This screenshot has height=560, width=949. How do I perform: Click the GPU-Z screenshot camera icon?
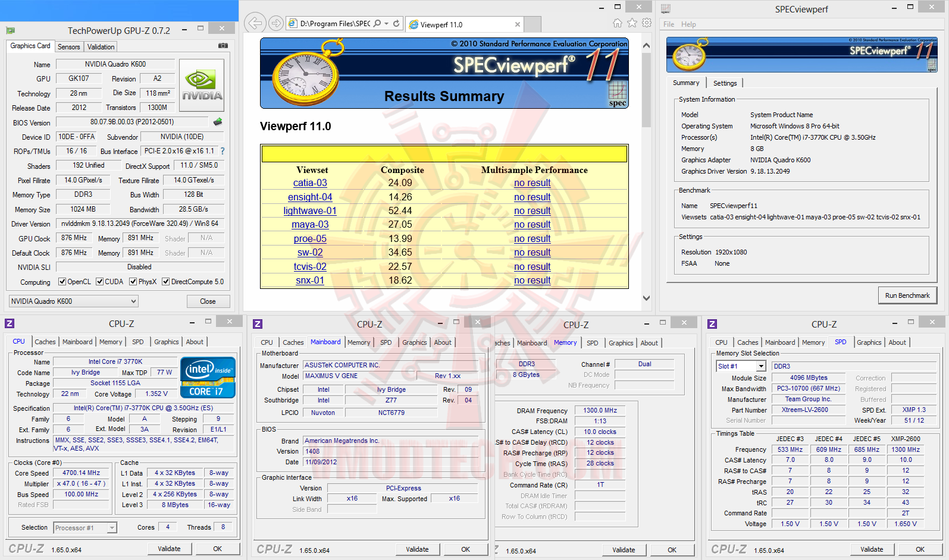pyautogui.click(x=223, y=46)
